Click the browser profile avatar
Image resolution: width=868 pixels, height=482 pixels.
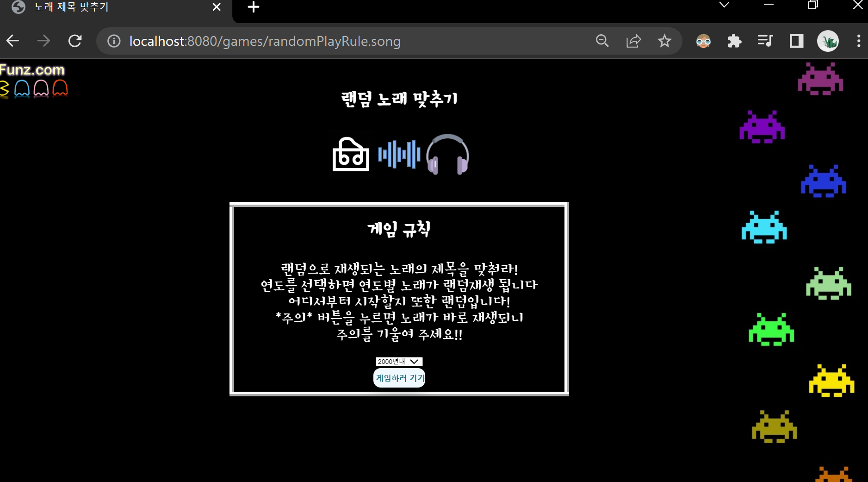point(828,41)
